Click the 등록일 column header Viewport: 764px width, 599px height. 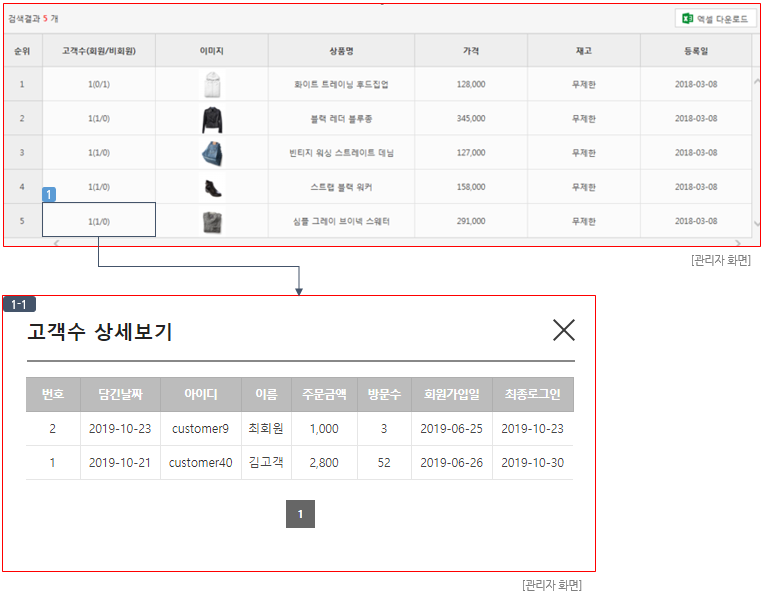click(696, 51)
